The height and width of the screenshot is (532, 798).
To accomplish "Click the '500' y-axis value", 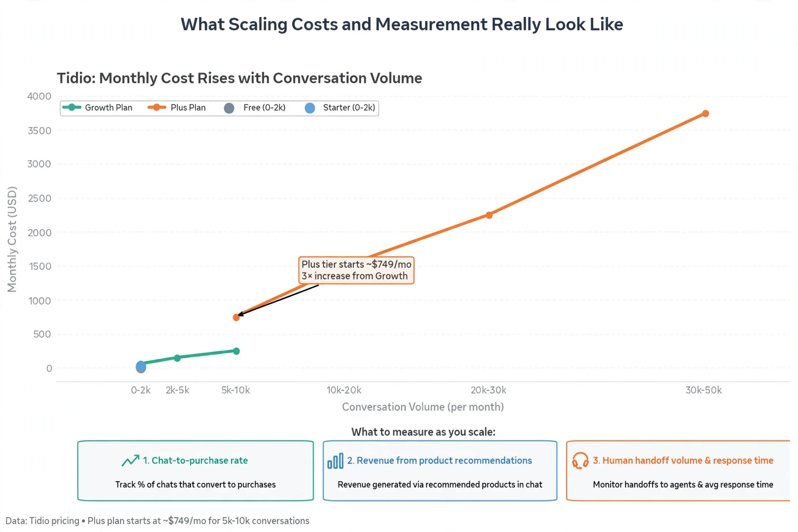I will 42,334.
